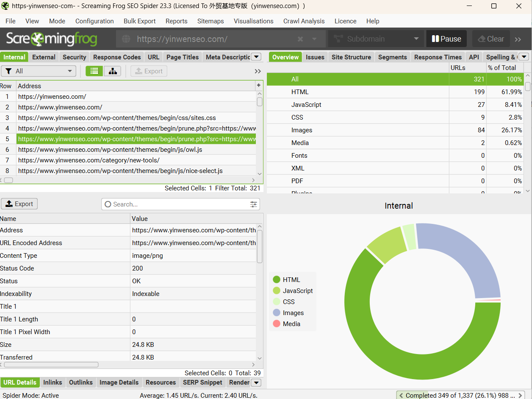Open the All filter dropdown
532x399 pixels.
click(x=39, y=71)
